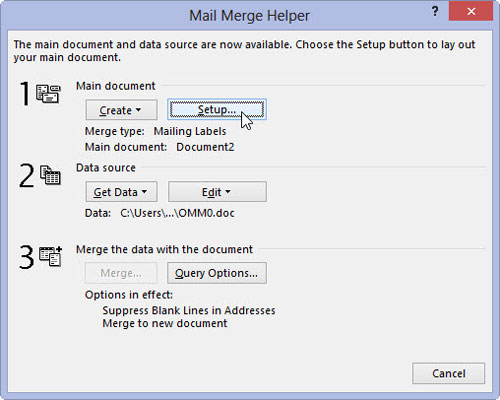
Task: Click Merge to new document text
Action: [x=165, y=323]
